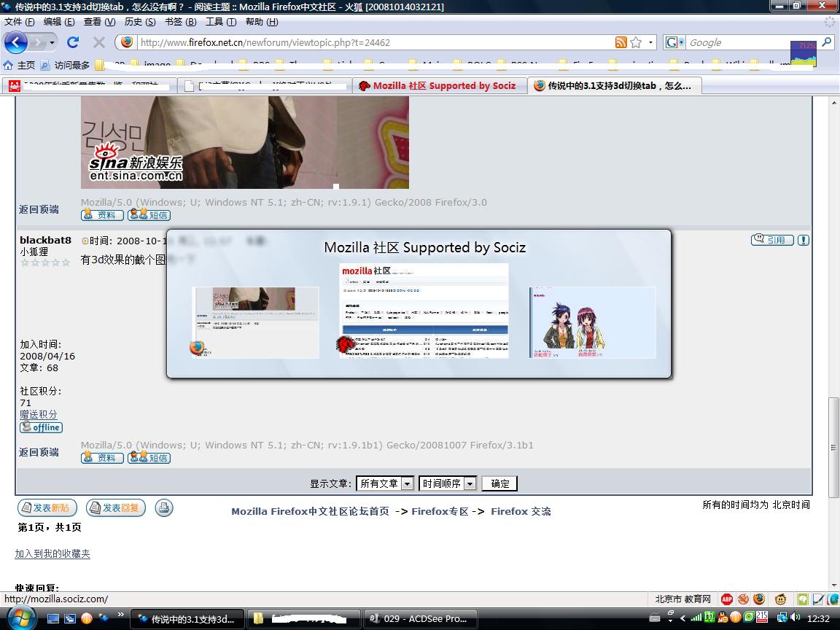This screenshot has width=840, height=630.
Task: Reload the current page
Action: (73, 42)
